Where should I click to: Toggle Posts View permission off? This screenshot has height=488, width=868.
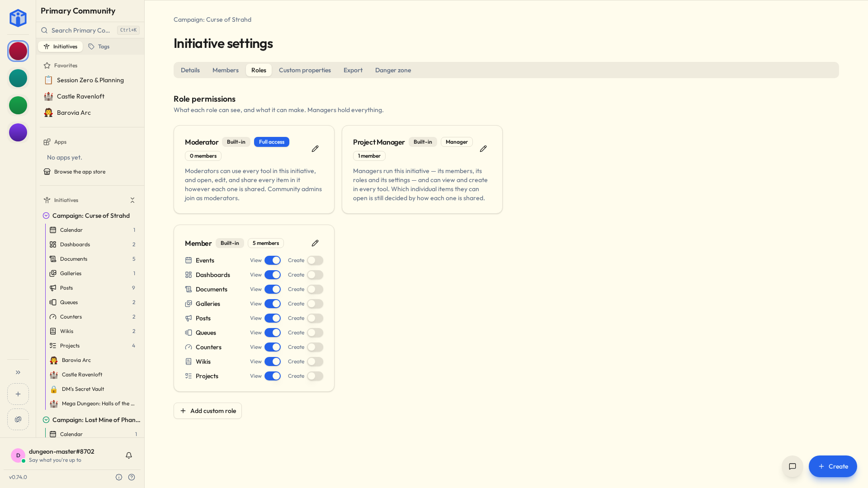coord(273,318)
